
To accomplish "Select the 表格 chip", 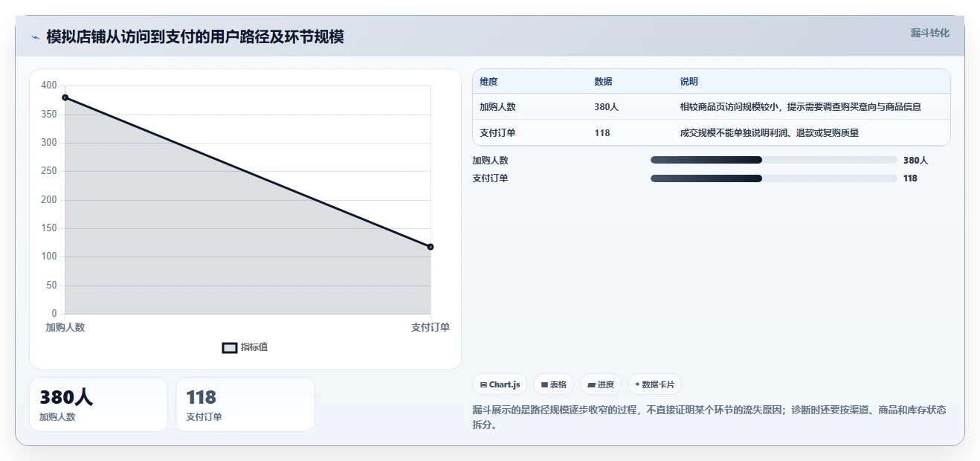I will point(553,384).
